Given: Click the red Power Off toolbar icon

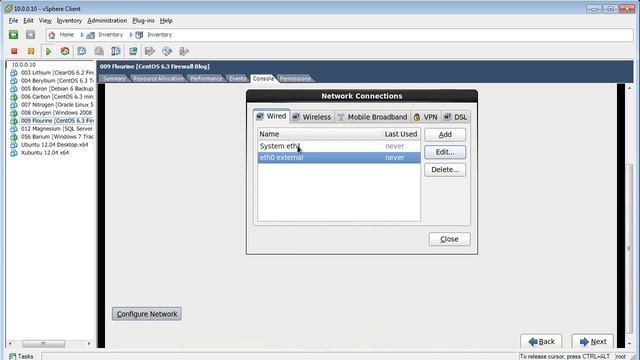Looking at the screenshot, I should (x=14, y=51).
